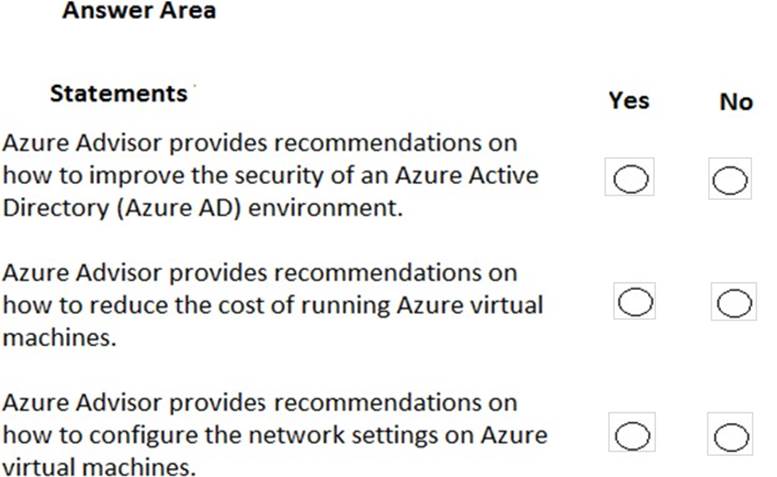Click the Answer Area heading
Viewport: 777px width, 477px height.
coord(138,12)
